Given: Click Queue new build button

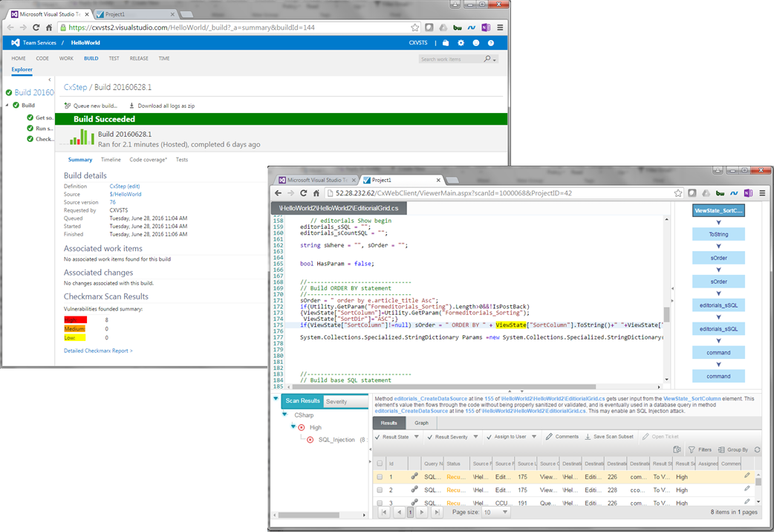Looking at the screenshot, I should coord(91,106).
